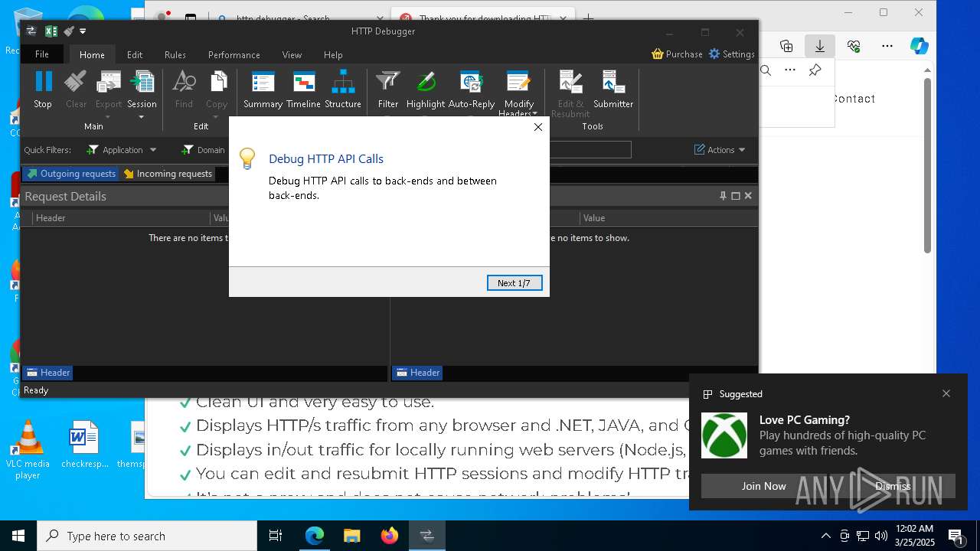This screenshot has height=551, width=980.
Task: Open File Explorer from taskbar
Action: click(351, 536)
